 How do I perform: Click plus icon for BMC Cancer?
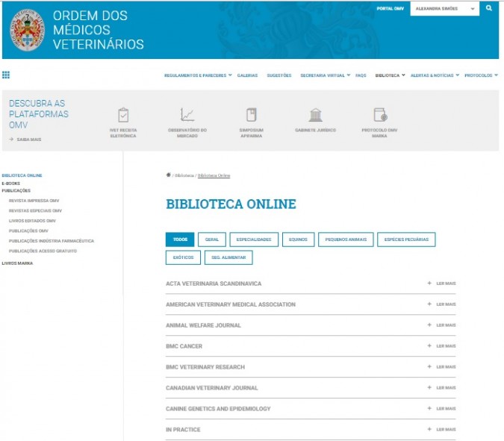(x=429, y=345)
